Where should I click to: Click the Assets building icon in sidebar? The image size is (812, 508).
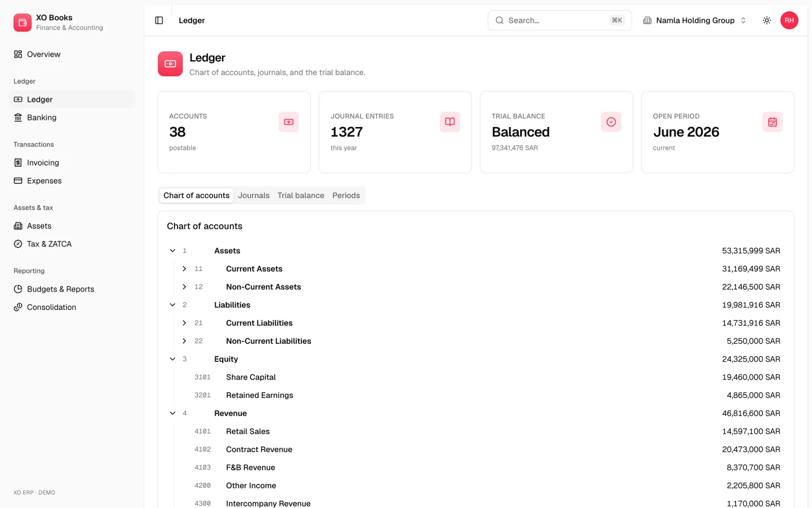click(18, 226)
